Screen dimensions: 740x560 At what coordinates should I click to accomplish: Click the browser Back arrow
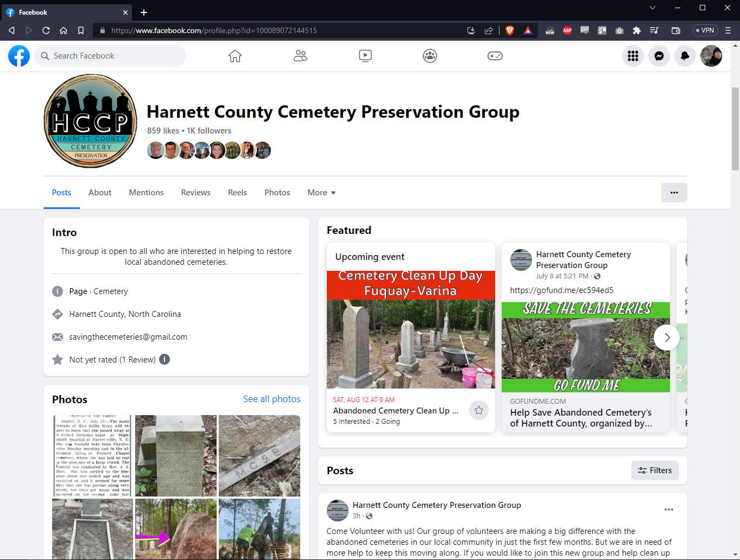point(12,30)
